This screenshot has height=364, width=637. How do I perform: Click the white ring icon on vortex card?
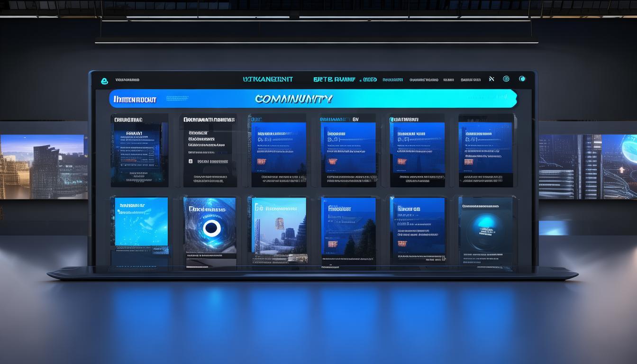(211, 228)
